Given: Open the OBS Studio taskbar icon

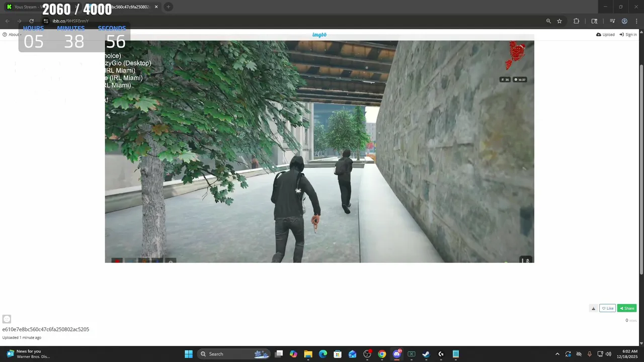Looking at the screenshot, I should tap(367, 354).
